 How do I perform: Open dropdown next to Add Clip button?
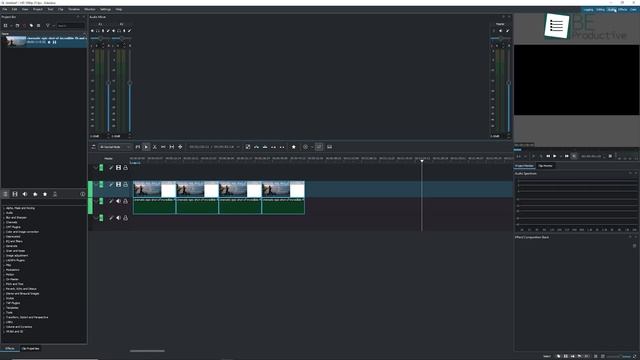[x=11, y=26]
